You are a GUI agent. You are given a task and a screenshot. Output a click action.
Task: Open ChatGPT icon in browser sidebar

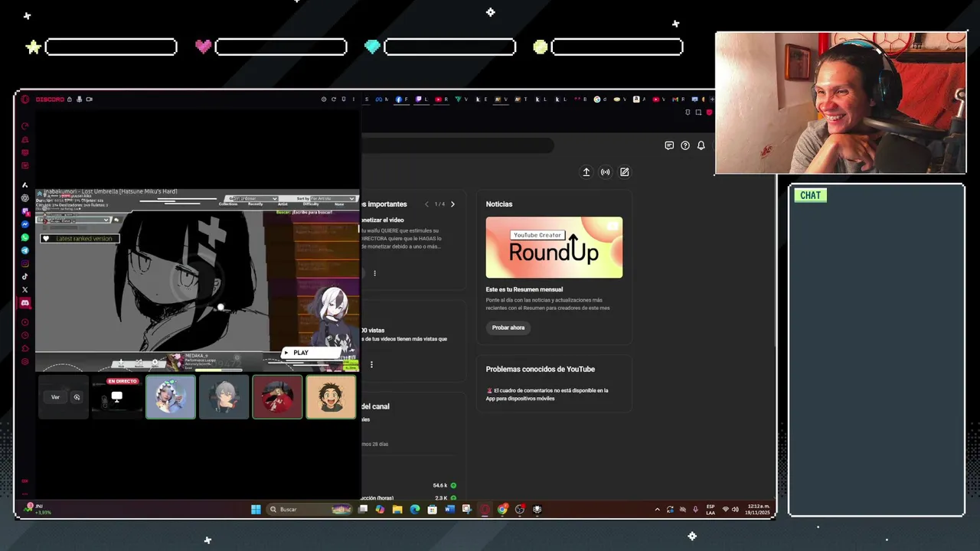24,198
